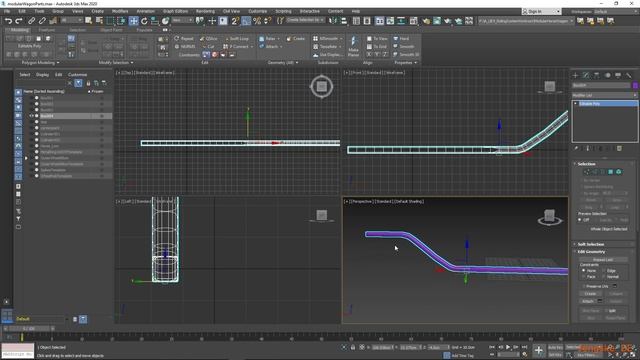640x360 pixels.
Task: Open the Display tab in command panel
Action: 618,75
